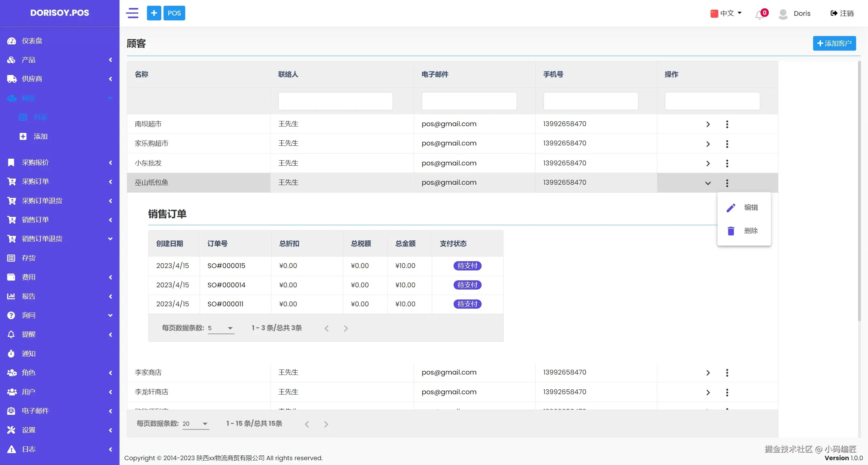Screen dimensions: 868x465
Task: Expand the 小东批发 row details
Action: point(708,163)
